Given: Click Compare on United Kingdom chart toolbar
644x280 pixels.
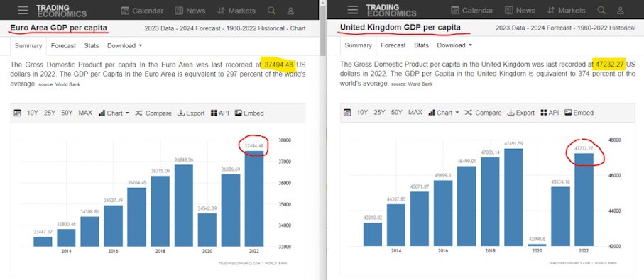Looking at the screenshot, I should pos(483,113).
